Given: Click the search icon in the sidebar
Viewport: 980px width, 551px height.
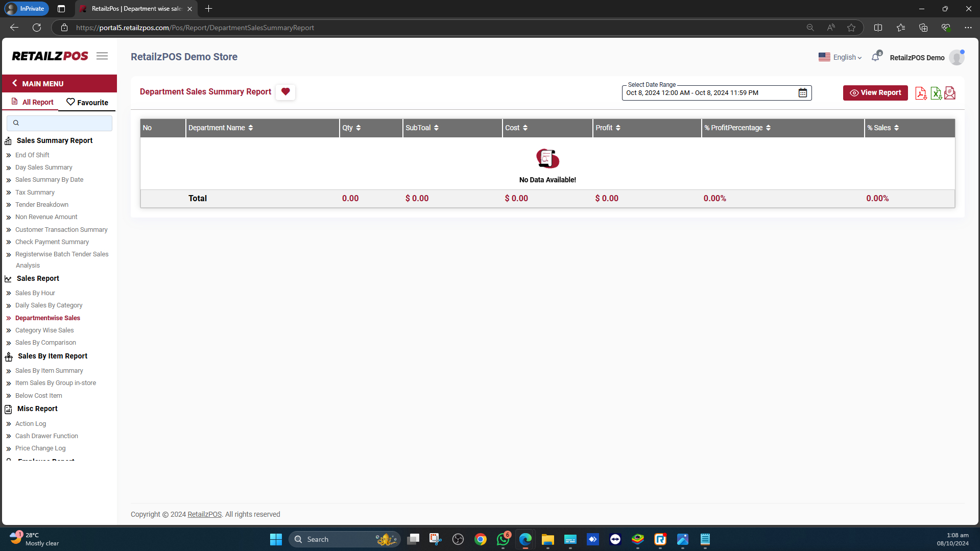Looking at the screenshot, I should [16, 123].
